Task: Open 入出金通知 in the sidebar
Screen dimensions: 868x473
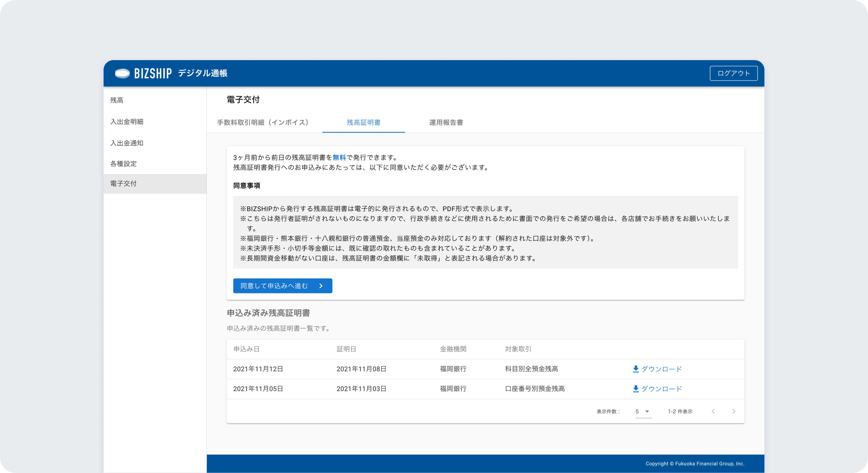Action: 155,143
